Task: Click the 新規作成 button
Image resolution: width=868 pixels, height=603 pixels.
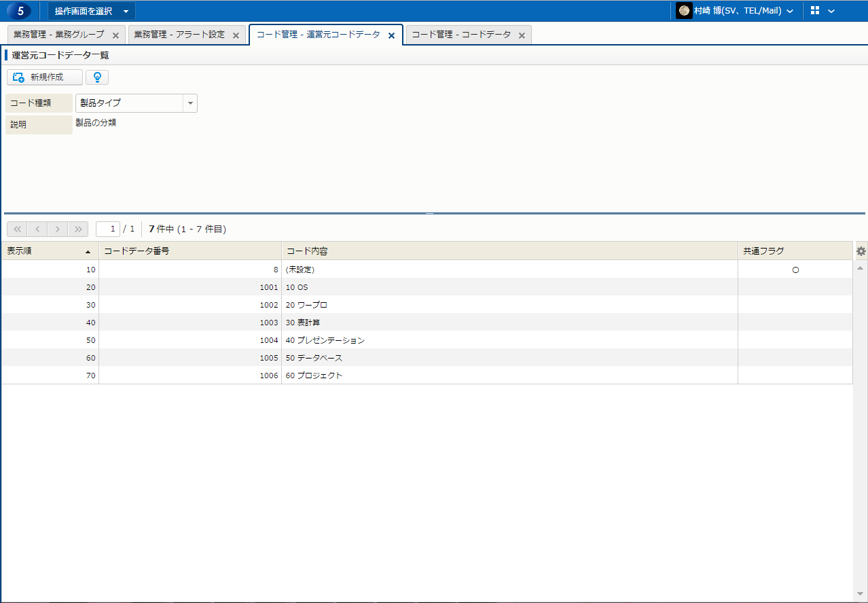Action: (45, 77)
